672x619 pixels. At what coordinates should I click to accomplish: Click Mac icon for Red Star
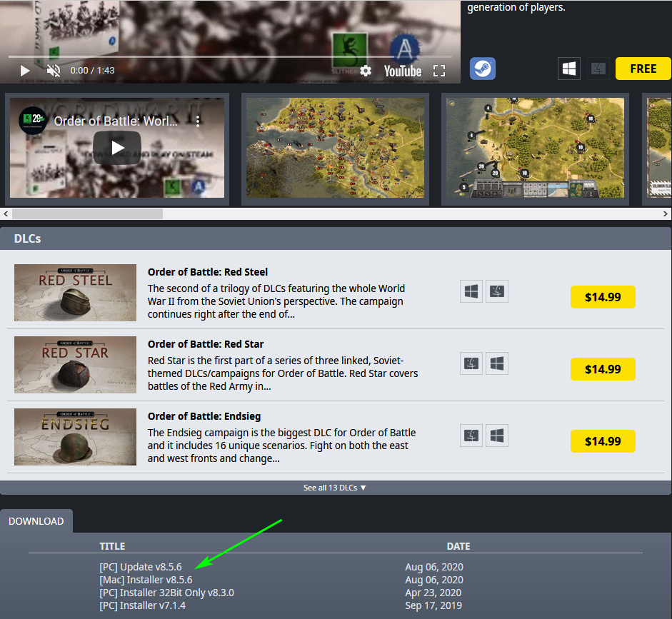point(471,363)
